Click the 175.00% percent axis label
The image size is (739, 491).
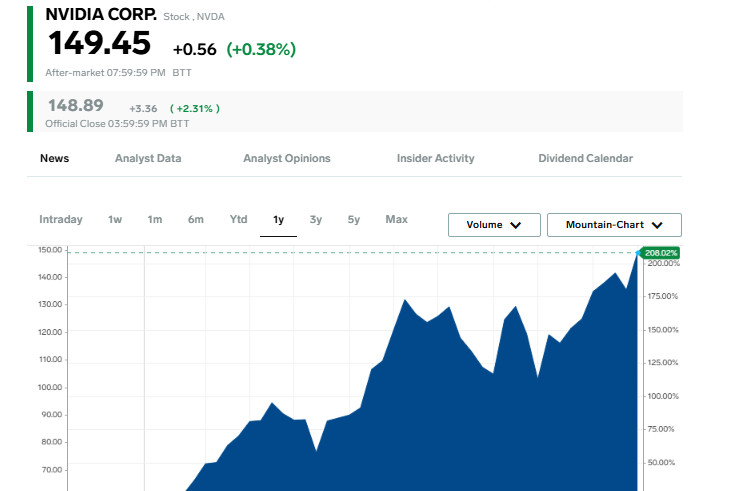663,296
